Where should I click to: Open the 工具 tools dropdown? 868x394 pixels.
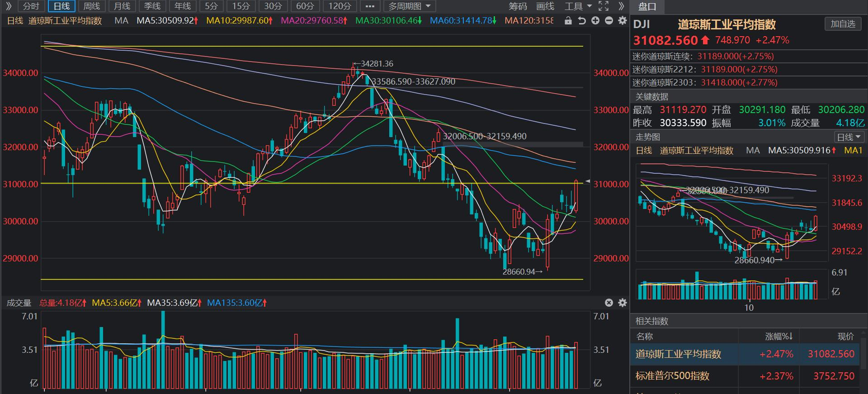point(578,6)
